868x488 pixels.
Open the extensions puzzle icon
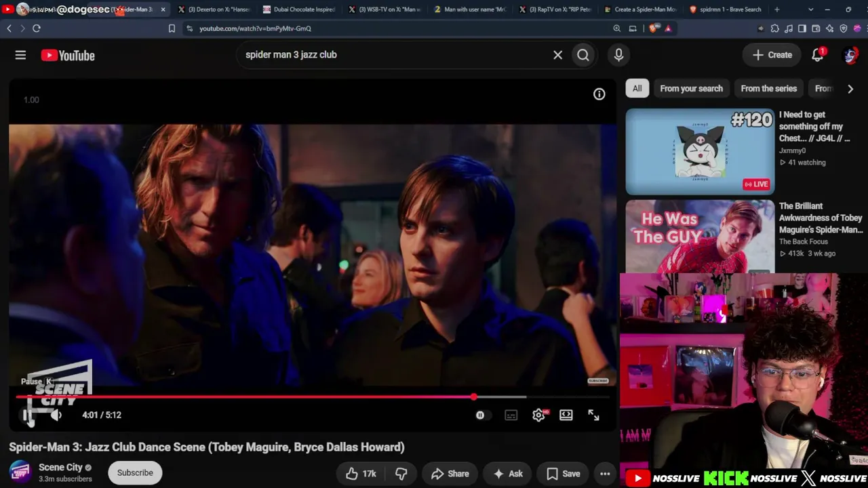(775, 28)
